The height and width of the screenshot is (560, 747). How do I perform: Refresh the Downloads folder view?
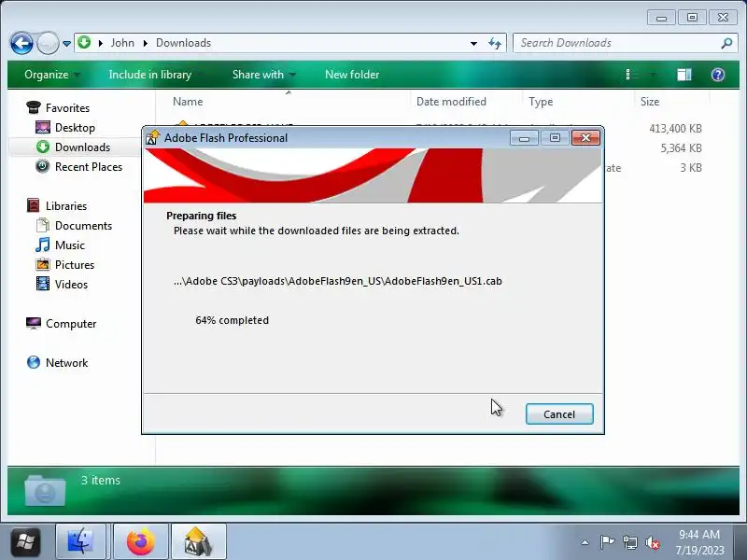pyautogui.click(x=495, y=43)
